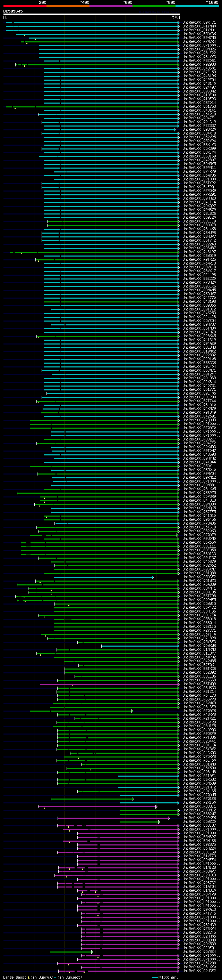The height and width of the screenshot is (980, 222).
Task: Select hit UniRef100_A9U0N0
Action: click(x=199, y=539)
